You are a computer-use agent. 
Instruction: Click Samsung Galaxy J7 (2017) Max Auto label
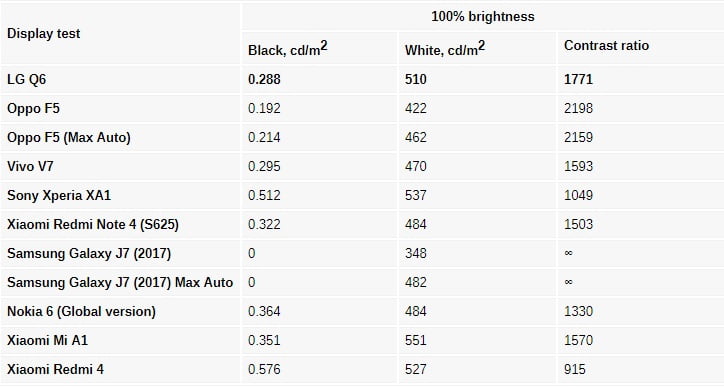[120, 282]
